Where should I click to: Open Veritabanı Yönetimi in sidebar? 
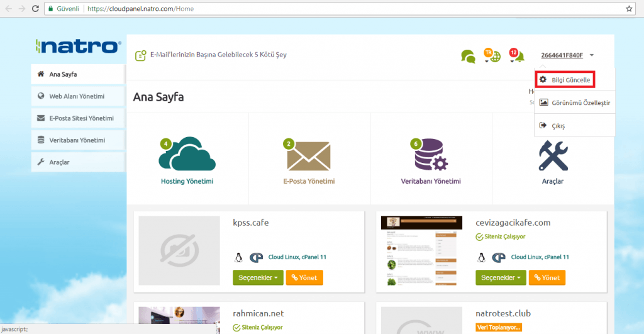click(x=78, y=140)
